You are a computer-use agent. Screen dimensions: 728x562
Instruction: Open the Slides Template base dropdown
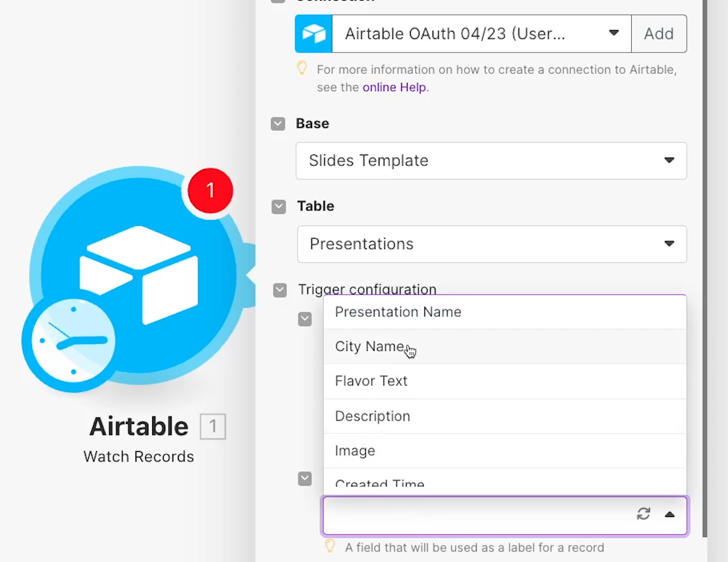click(x=491, y=160)
